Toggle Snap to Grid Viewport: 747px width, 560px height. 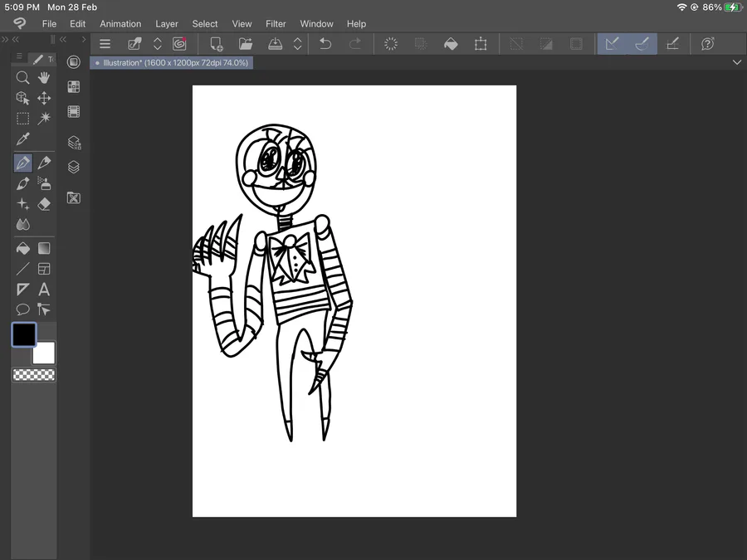tap(672, 44)
